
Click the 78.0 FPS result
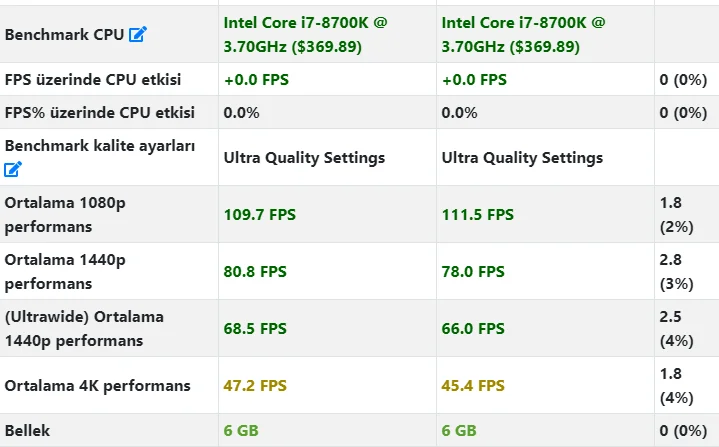pyautogui.click(x=473, y=271)
